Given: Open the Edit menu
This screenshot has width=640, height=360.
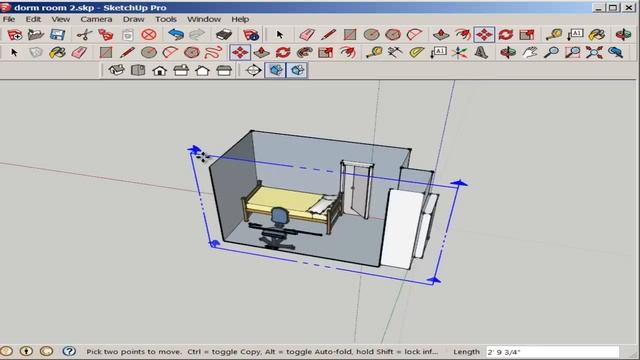Looking at the screenshot, I should click(33, 19).
